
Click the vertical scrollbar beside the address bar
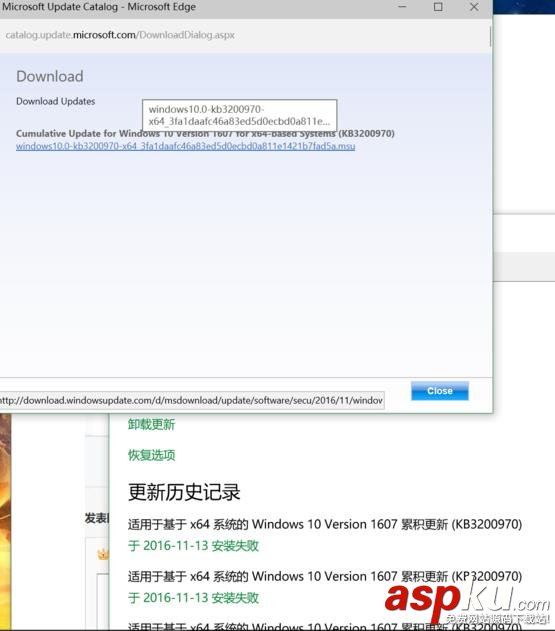490,36
